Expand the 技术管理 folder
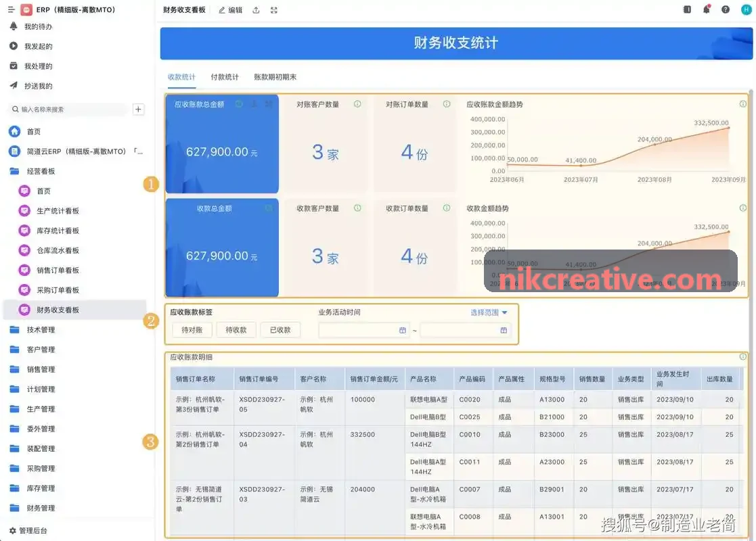 41,329
